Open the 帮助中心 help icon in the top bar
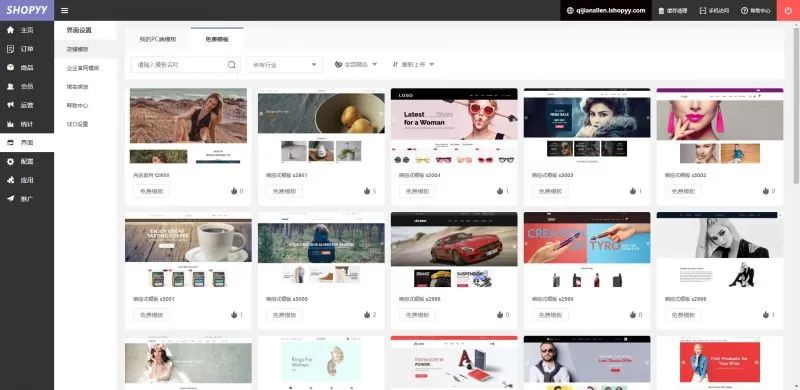 click(756, 10)
